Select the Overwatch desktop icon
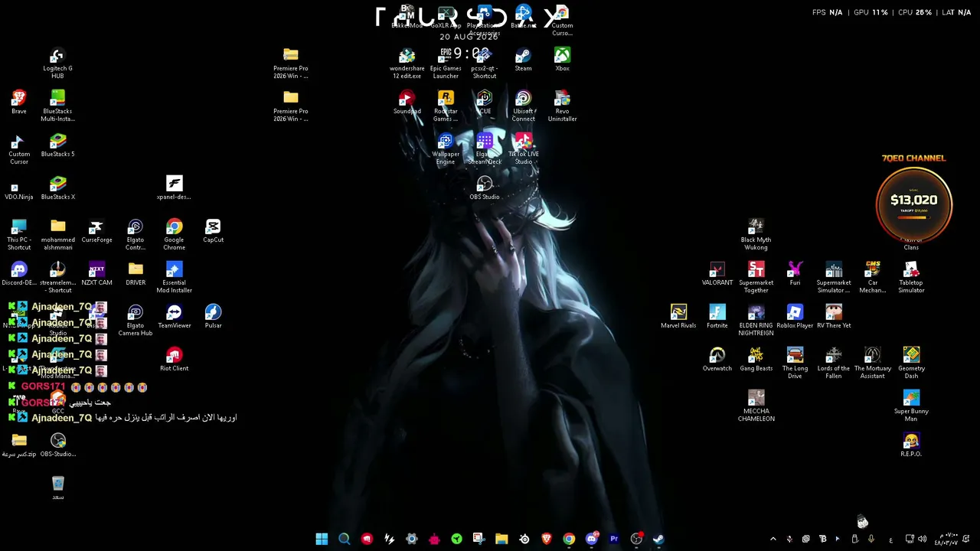 (717, 360)
